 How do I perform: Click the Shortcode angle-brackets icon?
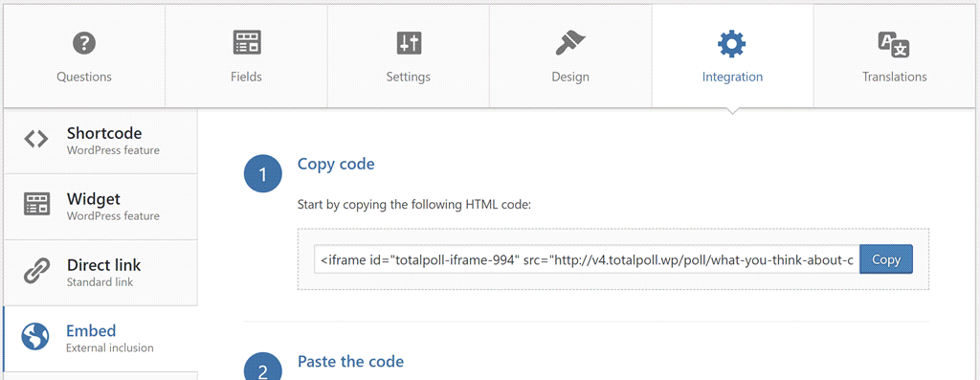(35, 140)
